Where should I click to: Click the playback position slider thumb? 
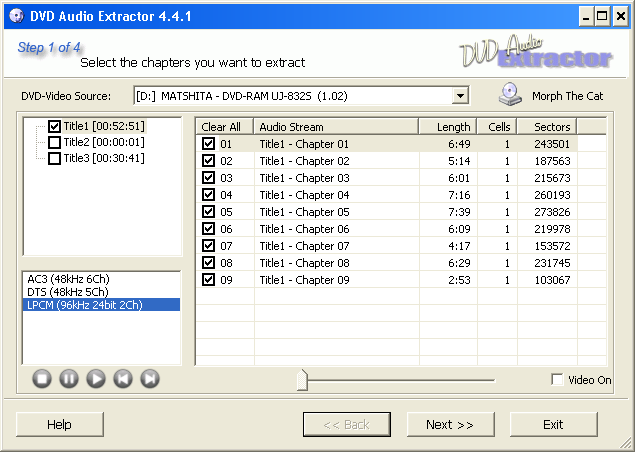click(302, 380)
